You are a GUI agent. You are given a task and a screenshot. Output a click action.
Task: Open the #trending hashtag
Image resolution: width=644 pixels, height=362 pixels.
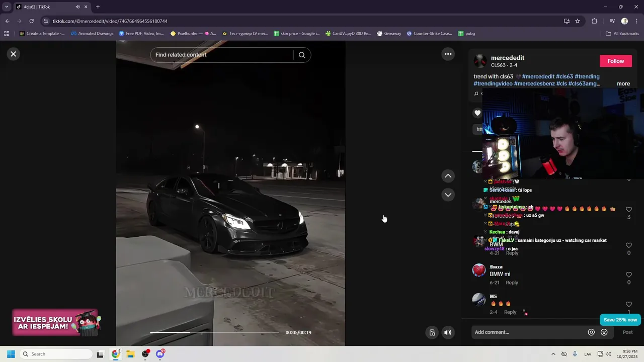click(587, 77)
